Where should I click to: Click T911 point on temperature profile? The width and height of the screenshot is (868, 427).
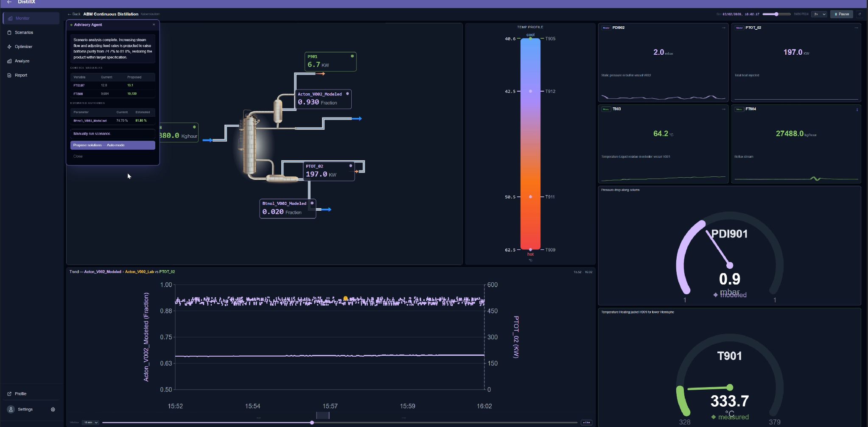coord(530,197)
